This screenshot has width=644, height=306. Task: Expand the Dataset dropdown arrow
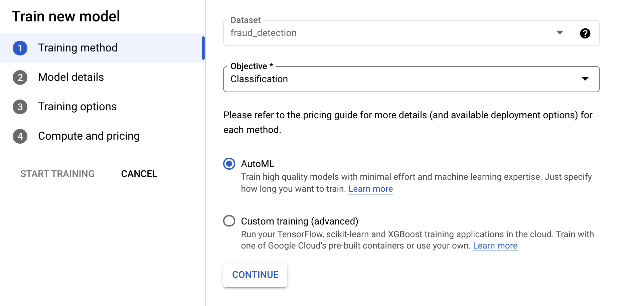click(x=559, y=33)
